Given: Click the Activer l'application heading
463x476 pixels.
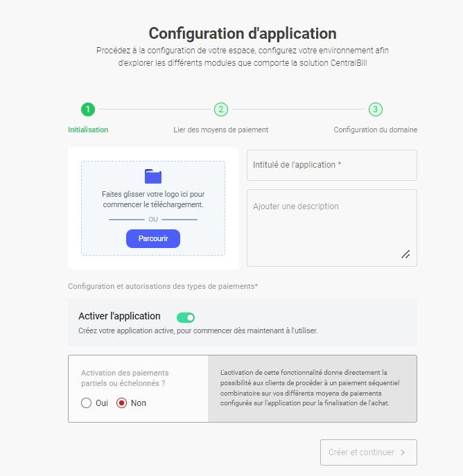Looking at the screenshot, I should tap(119, 316).
